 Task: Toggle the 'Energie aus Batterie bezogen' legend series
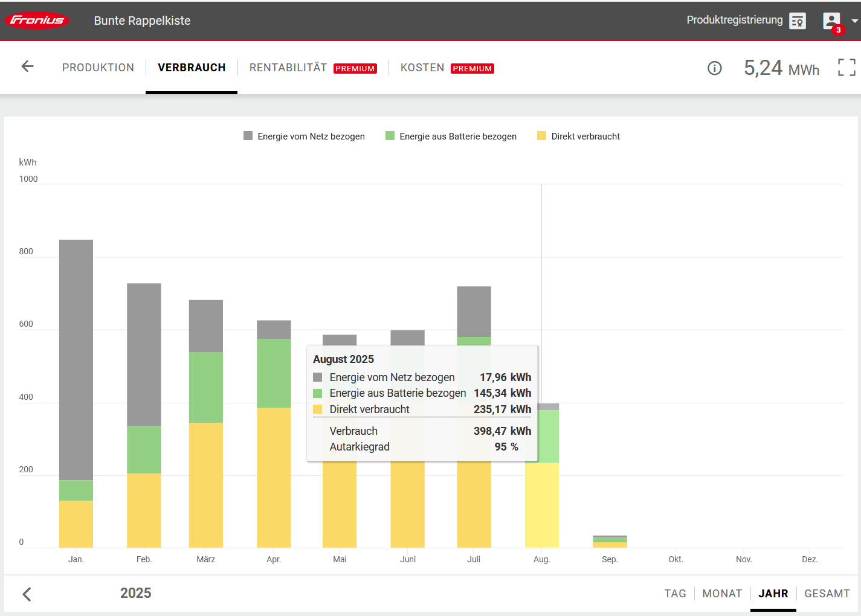pyautogui.click(x=457, y=136)
